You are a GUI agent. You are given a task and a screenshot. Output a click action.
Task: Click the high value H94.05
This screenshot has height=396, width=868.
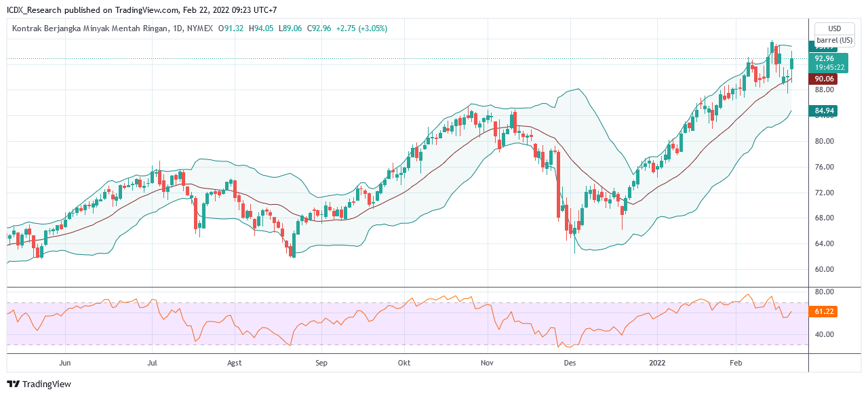261,28
